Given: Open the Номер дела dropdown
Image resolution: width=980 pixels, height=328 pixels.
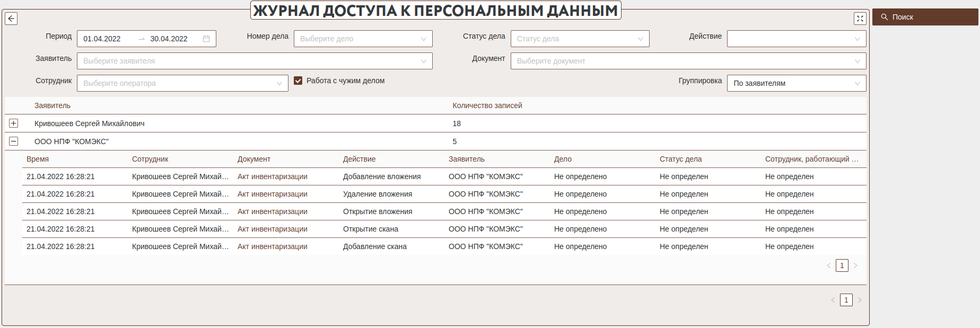Looking at the screenshot, I should tap(363, 39).
